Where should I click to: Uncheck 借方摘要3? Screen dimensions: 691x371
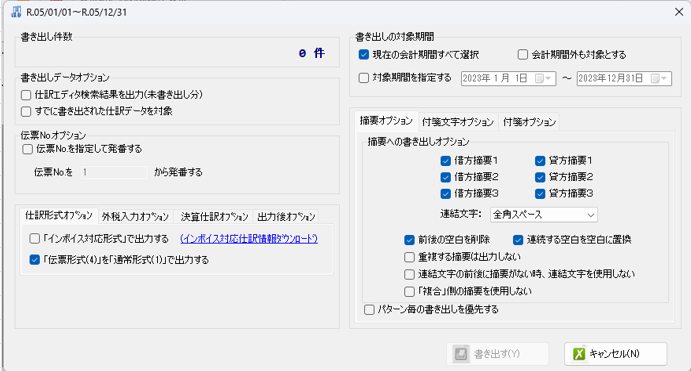coord(446,194)
